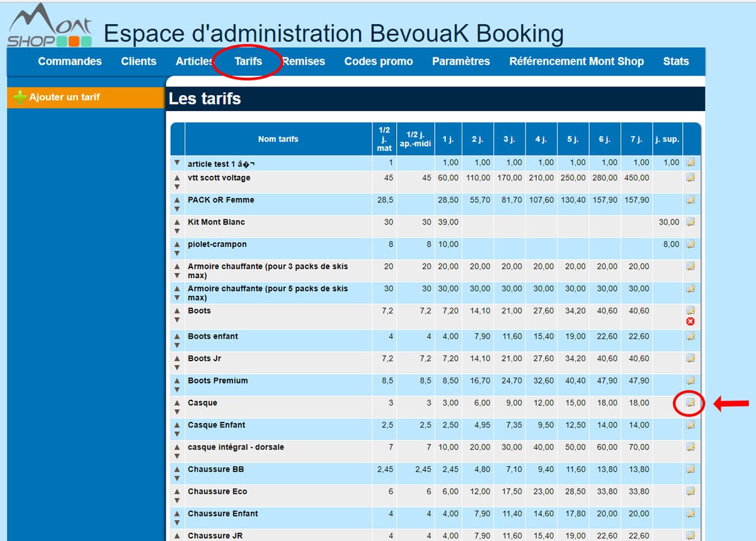Click Ajouter un tarif link
Image resolution: width=756 pixels, height=541 pixels.
[64, 97]
